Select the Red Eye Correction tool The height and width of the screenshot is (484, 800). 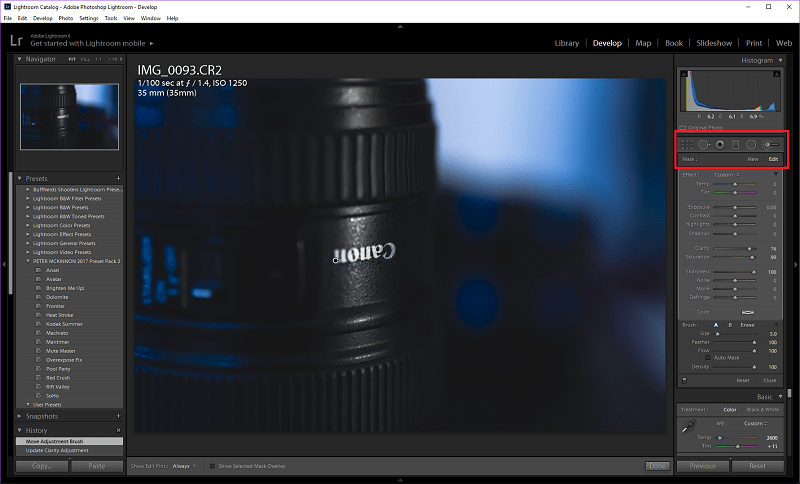720,145
